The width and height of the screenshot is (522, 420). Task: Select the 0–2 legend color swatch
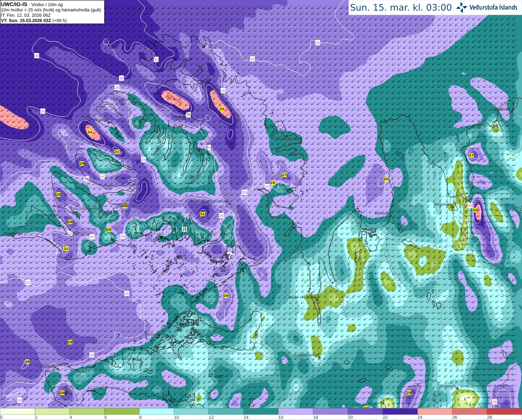18,411
